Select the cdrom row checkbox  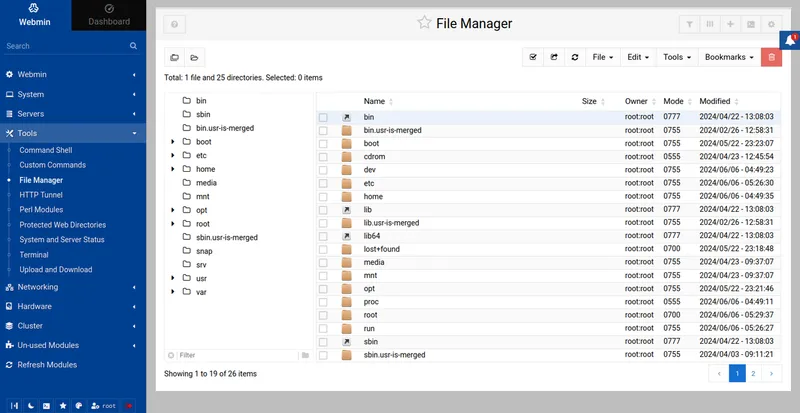tap(323, 157)
